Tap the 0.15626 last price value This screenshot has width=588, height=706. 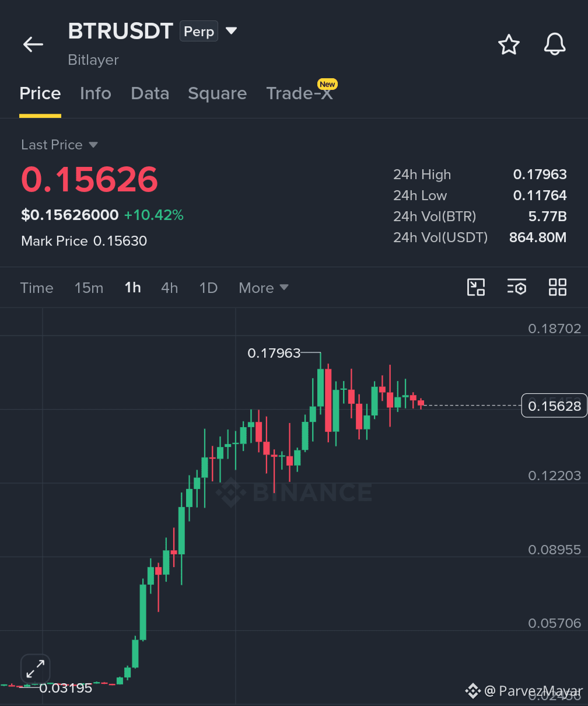(90, 179)
